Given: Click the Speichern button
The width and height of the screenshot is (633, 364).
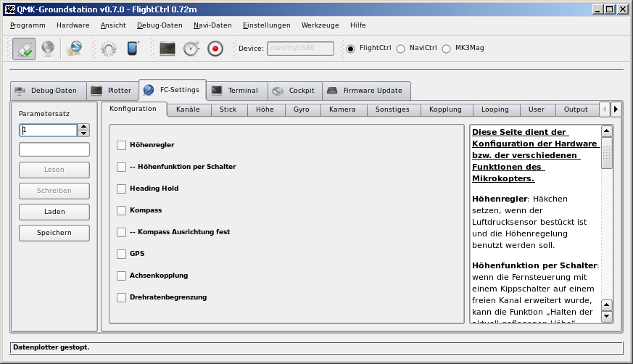Looking at the screenshot, I should click(54, 233).
